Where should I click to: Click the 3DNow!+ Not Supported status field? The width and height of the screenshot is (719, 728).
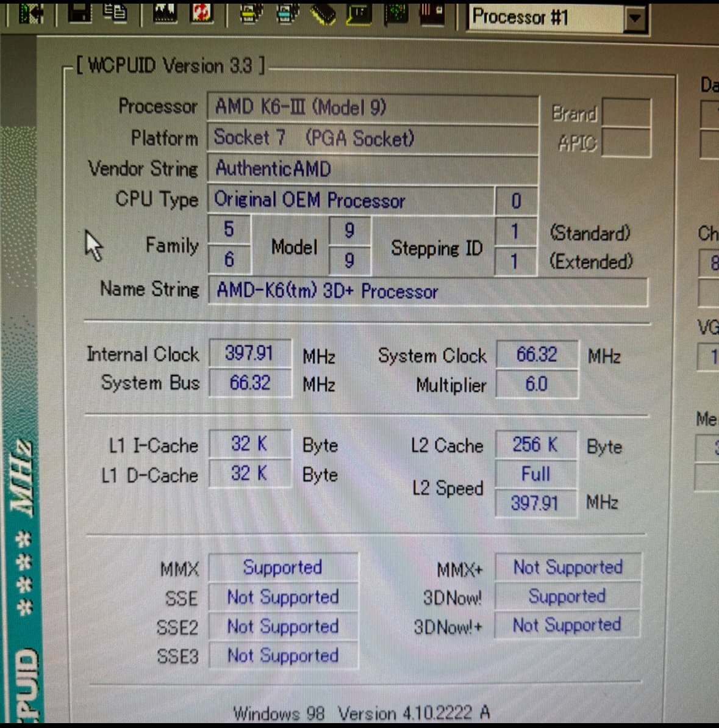(x=568, y=625)
